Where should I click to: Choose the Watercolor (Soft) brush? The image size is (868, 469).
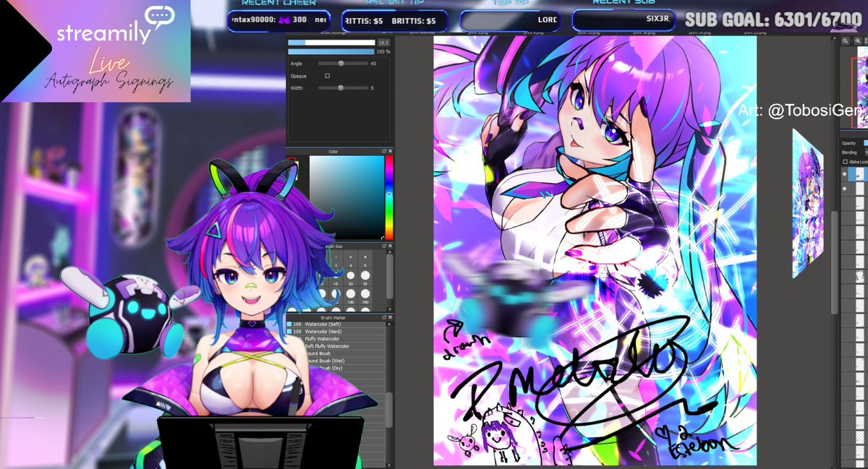(x=336, y=324)
